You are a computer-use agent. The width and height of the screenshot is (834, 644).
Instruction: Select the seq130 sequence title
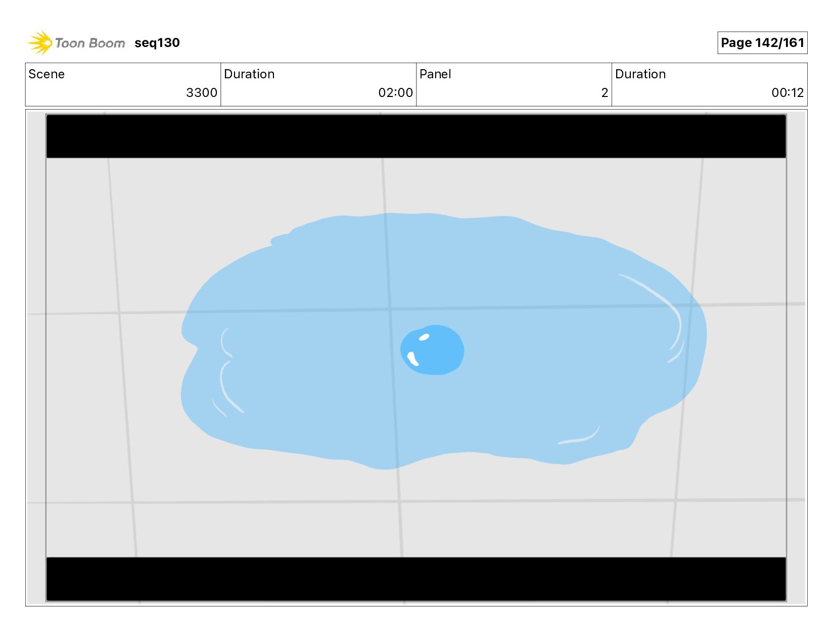tap(157, 43)
